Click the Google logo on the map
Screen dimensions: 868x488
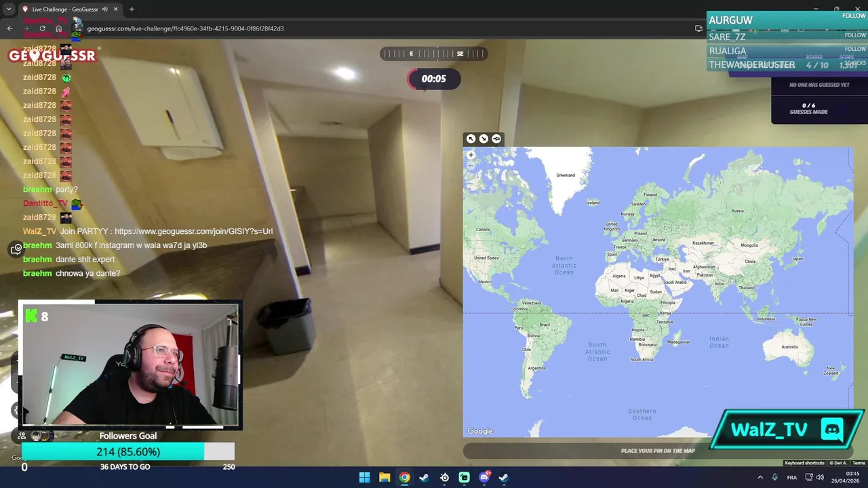(x=479, y=431)
